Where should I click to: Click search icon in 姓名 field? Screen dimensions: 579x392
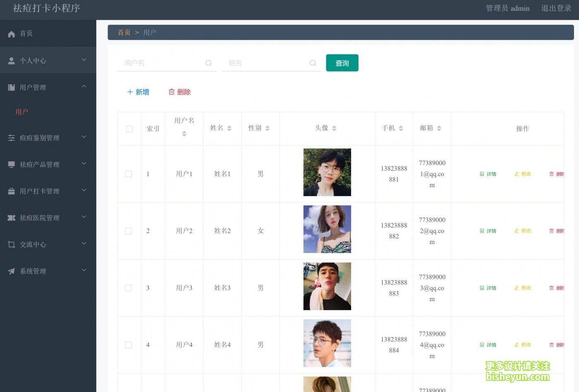(313, 63)
